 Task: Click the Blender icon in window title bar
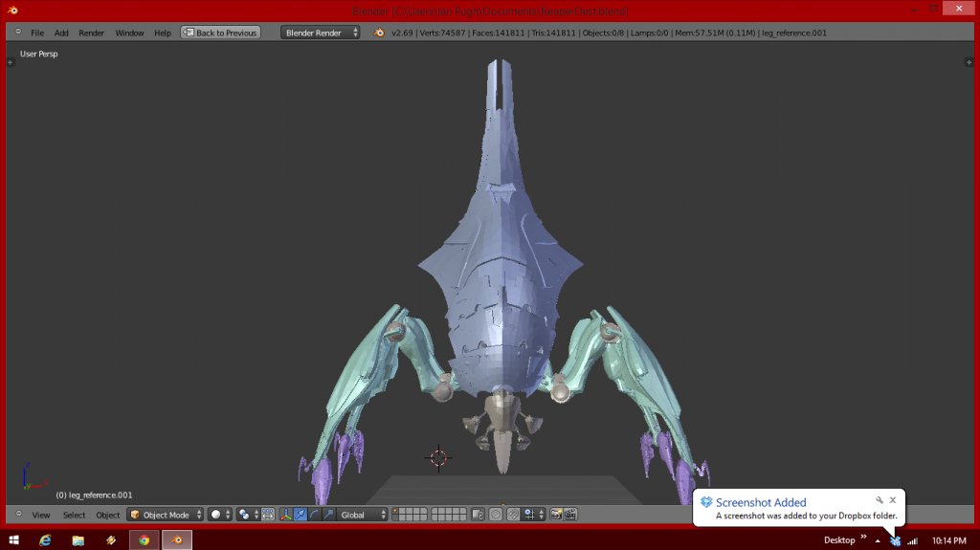point(12,10)
